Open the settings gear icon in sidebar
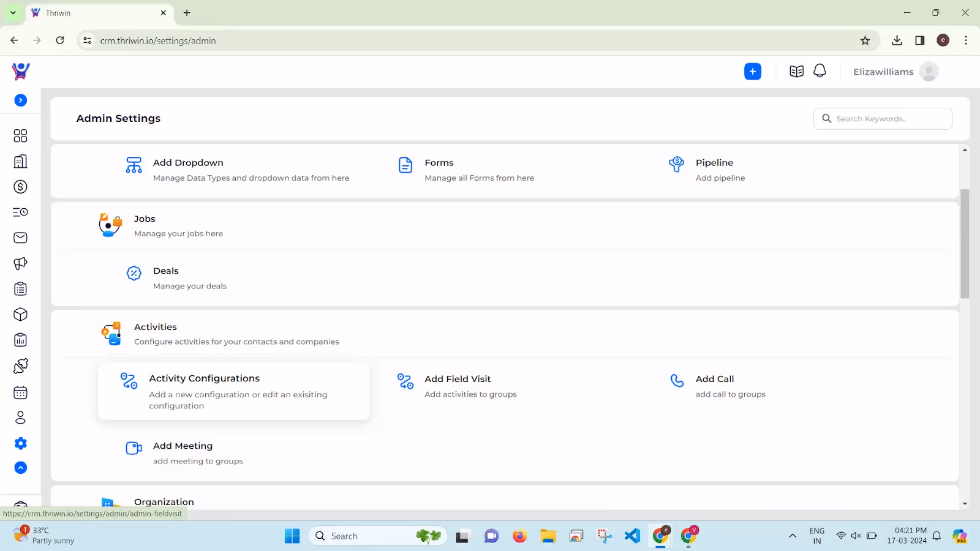The width and height of the screenshot is (980, 551). point(21,443)
